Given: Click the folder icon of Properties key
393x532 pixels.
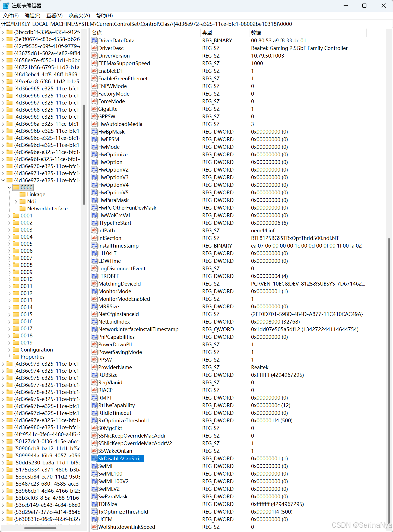Looking at the screenshot, I should point(16,357).
